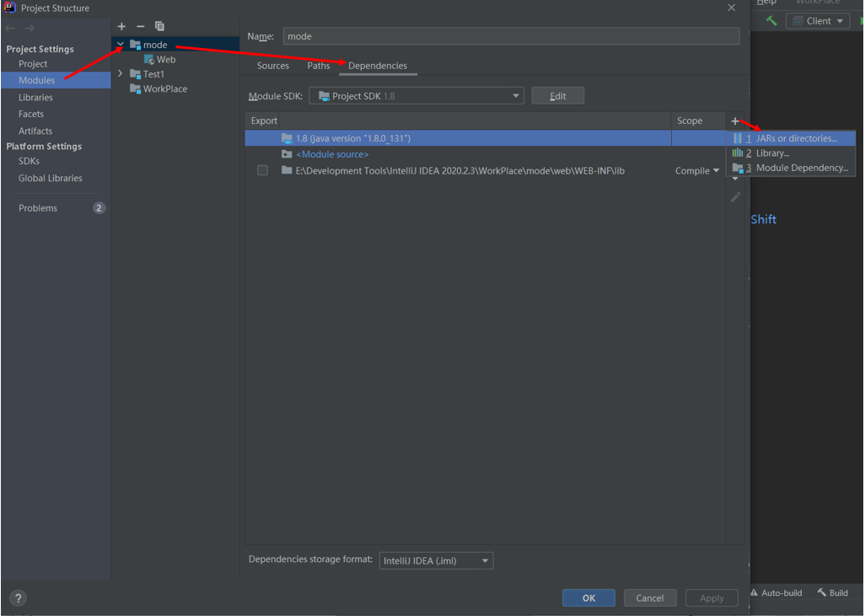Open the Compile scope dropdown

tap(696, 171)
